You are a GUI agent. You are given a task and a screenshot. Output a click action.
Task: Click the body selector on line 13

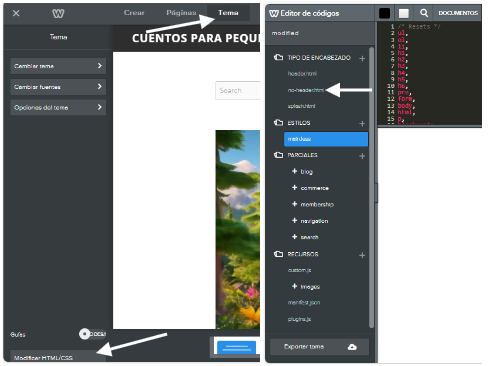pos(406,105)
